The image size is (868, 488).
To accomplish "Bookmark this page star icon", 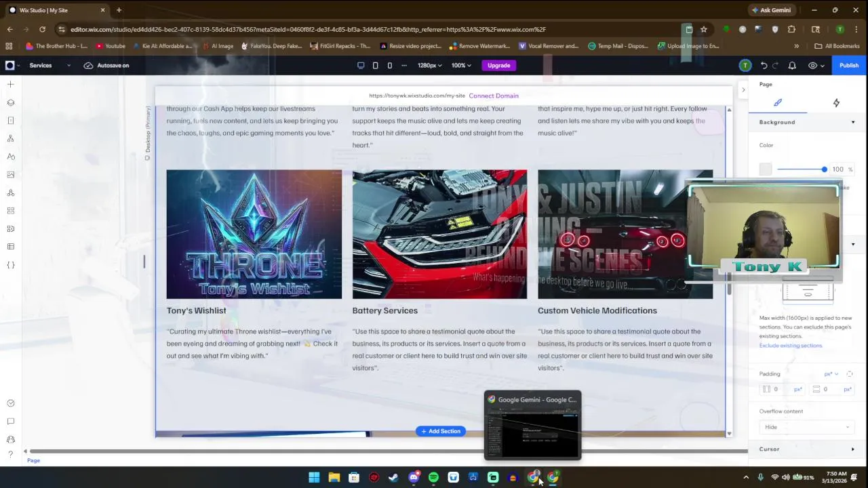I will 704,29.
